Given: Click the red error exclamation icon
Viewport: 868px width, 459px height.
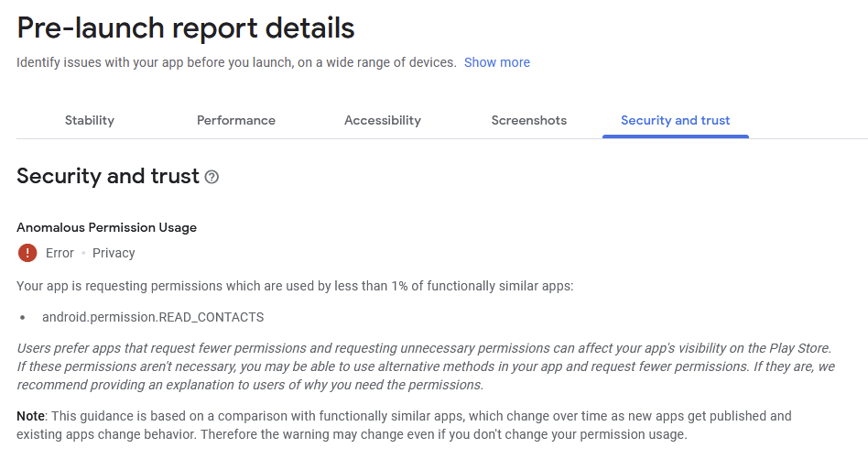Looking at the screenshot, I should tap(27, 253).
